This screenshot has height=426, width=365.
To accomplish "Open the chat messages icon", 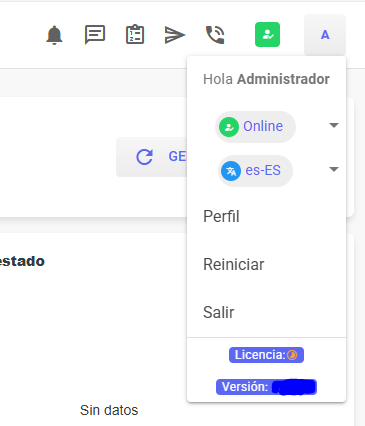I will tap(95, 35).
